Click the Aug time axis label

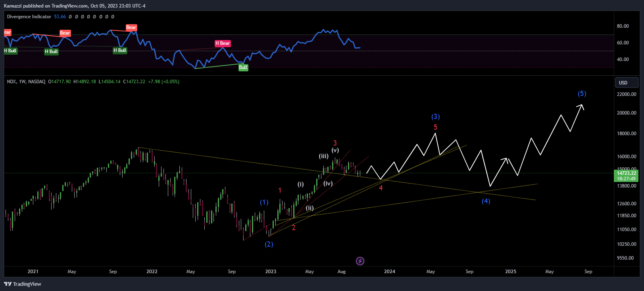click(342, 272)
